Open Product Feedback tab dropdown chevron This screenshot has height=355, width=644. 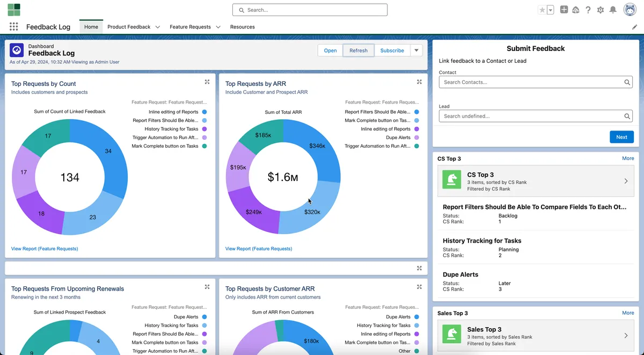tap(158, 27)
